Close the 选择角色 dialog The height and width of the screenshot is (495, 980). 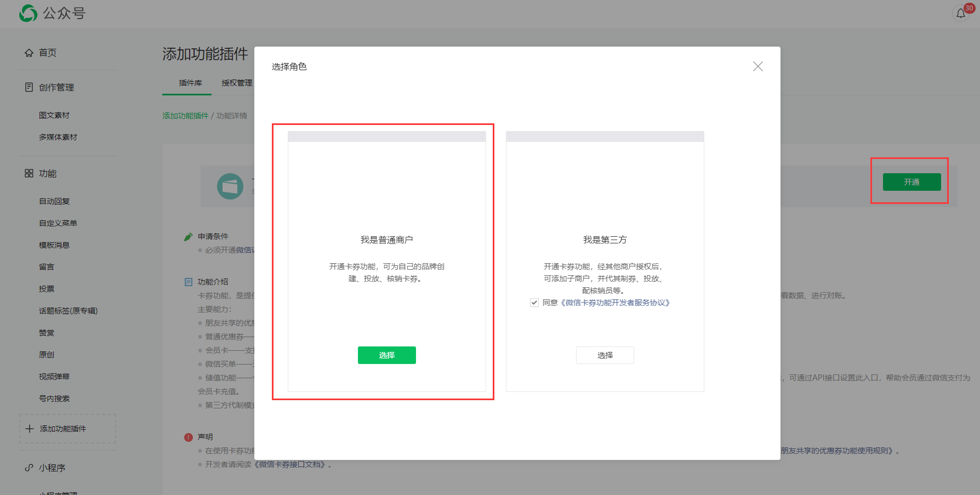pos(757,66)
